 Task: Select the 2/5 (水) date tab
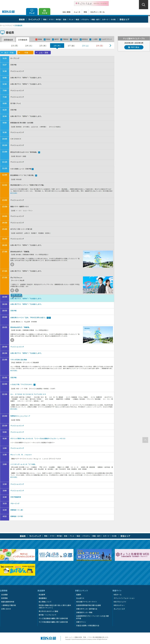(x=43, y=46)
